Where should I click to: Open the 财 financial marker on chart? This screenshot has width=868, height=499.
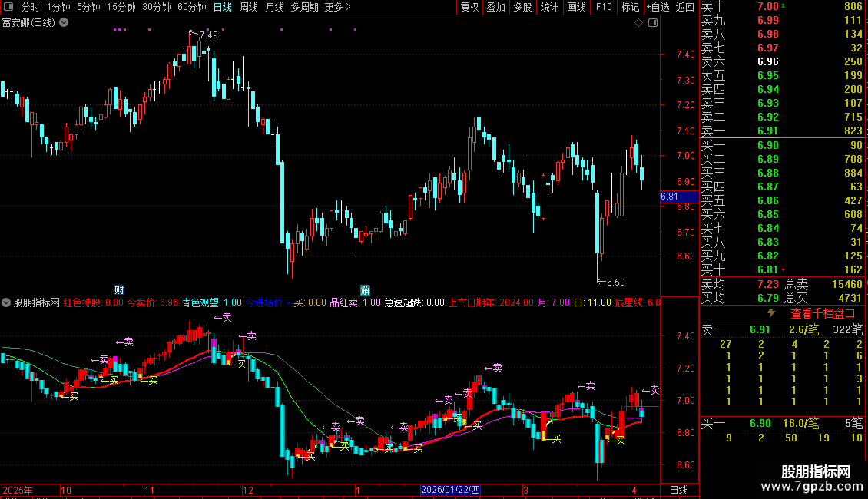click(119, 290)
